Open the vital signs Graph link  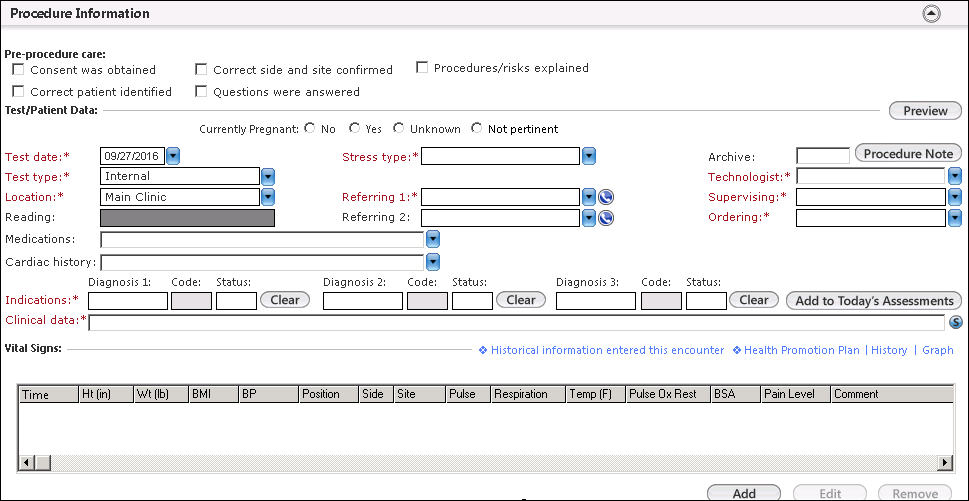coord(937,350)
